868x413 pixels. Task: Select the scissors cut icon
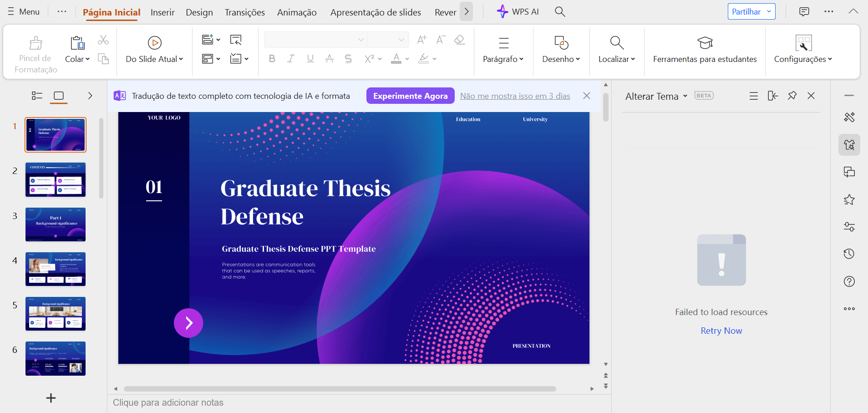[103, 40]
